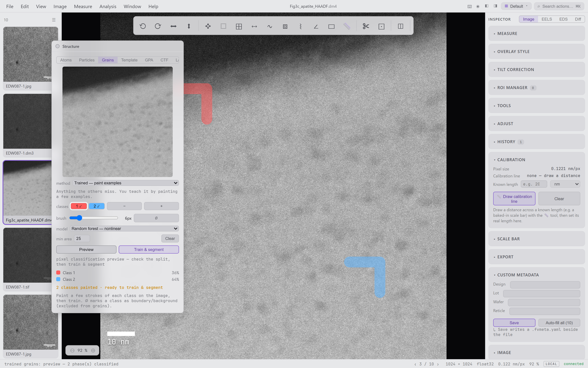Click the Train & segment button
The image size is (588, 368).
click(x=149, y=250)
